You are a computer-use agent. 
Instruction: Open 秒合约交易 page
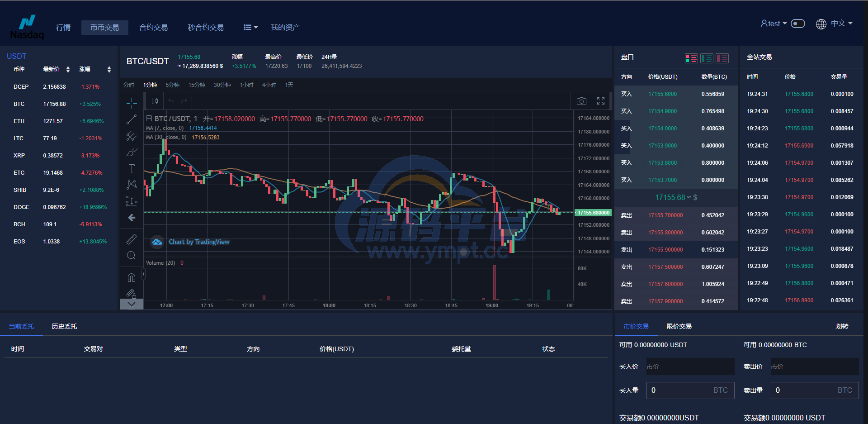point(206,27)
